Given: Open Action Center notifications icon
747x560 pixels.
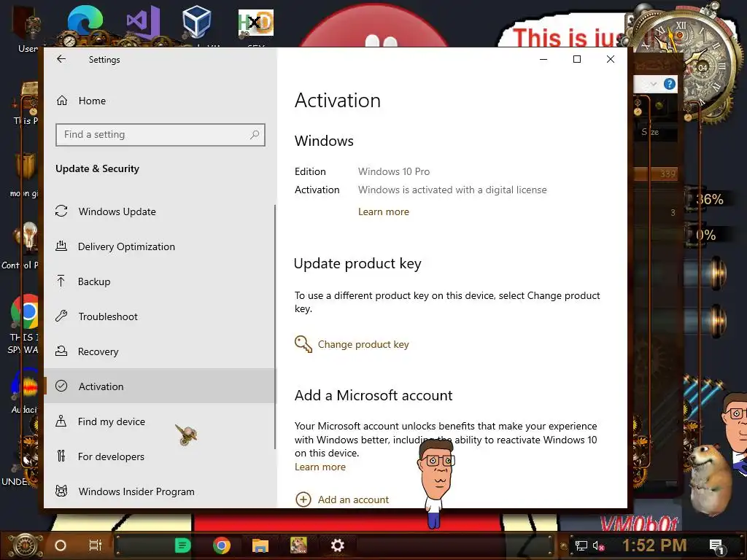Looking at the screenshot, I should point(716,546).
